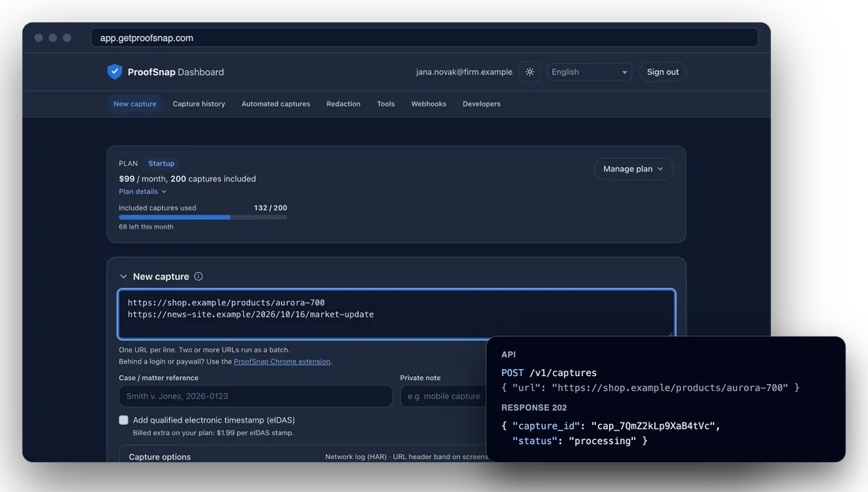This screenshot has height=492, width=868.
Task: Click the first red window control dot
Action: coord(39,38)
